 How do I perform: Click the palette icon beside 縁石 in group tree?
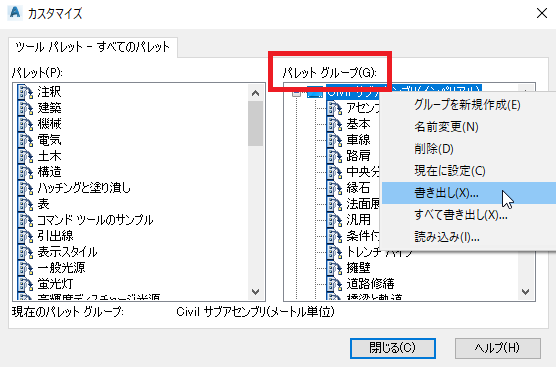coord(334,188)
